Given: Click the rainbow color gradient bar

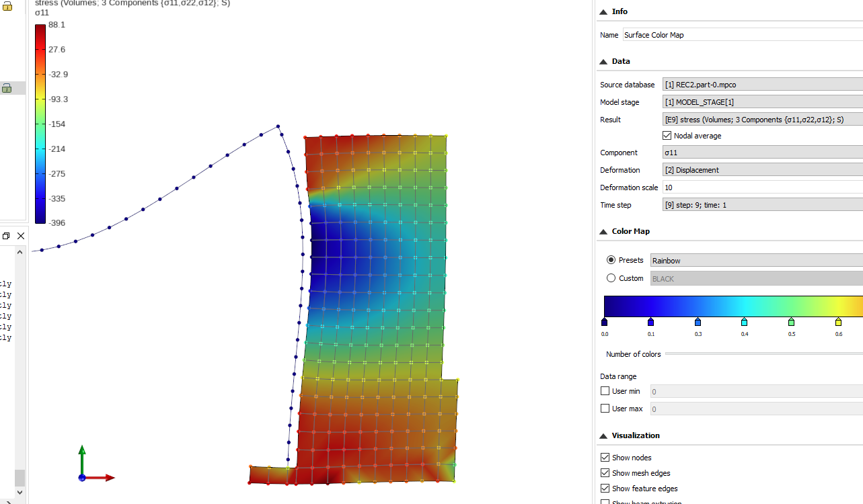Looking at the screenshot, I should [733, 306].
